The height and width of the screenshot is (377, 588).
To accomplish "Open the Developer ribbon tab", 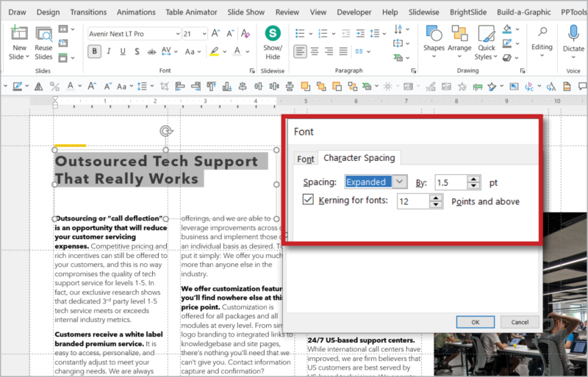I will click(354, 12).
